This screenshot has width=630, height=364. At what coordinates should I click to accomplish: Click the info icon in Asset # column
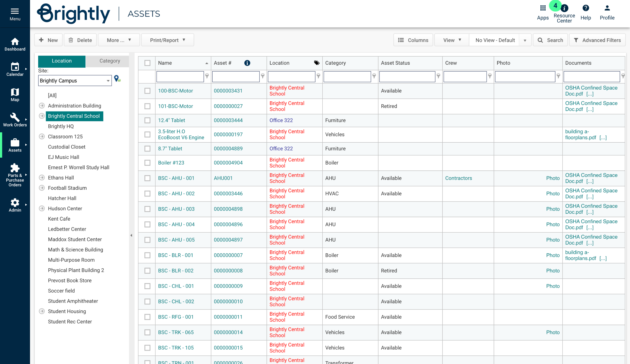tap(247, 63)
